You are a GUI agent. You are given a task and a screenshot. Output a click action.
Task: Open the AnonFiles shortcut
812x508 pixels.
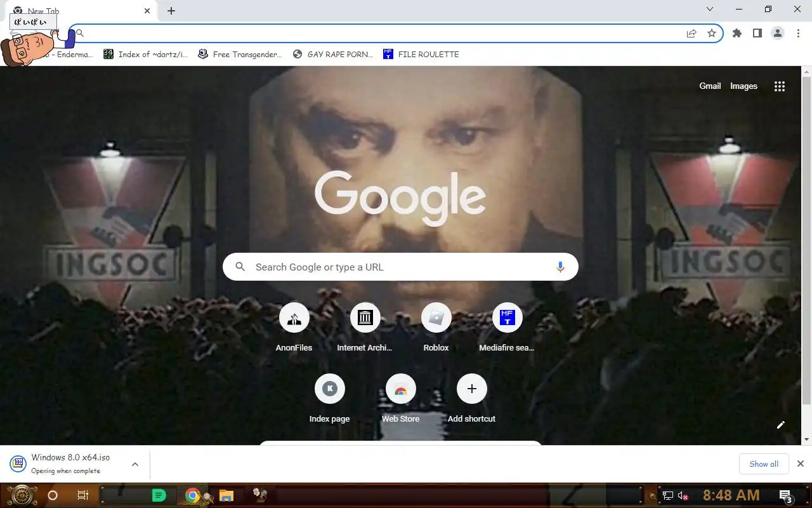[294, 327]
